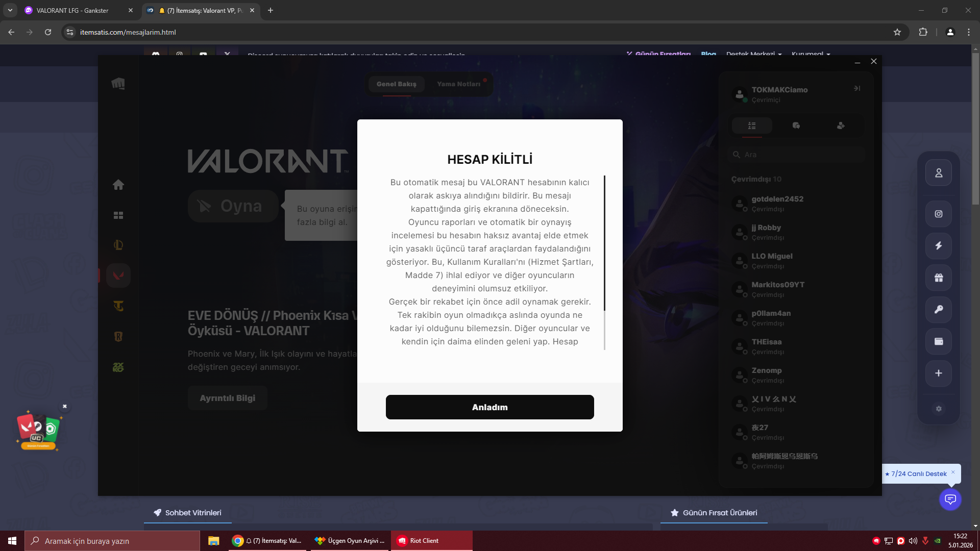The height and width of the screenshot is (551, 980).
Task: Switch to the Yama Notları tab
Action: (x=459, y=84)
